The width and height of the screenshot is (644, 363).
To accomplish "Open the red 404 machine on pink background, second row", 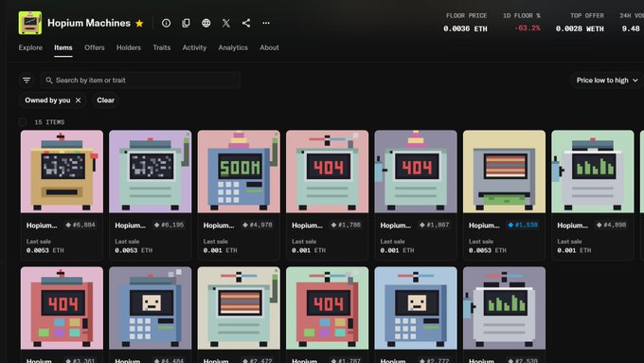I will pyautogui.click(x=62, y=308).
